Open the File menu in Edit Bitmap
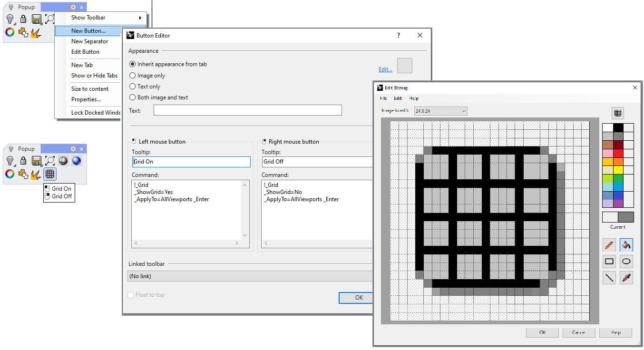The height and width of the screenshot is (350, 644). pos(383,98)
